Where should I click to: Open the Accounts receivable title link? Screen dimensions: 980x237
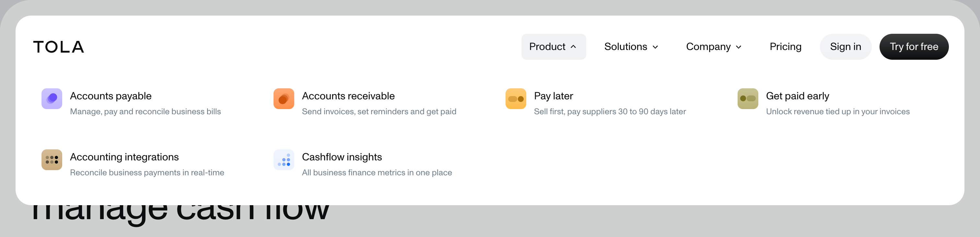coord(348,96)
